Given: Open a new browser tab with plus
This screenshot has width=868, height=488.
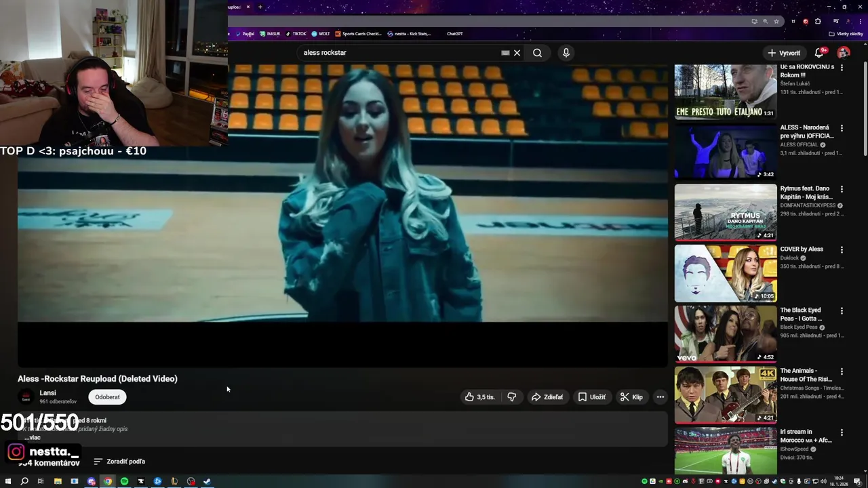Looking at the screenshot, I should point(260,7).
